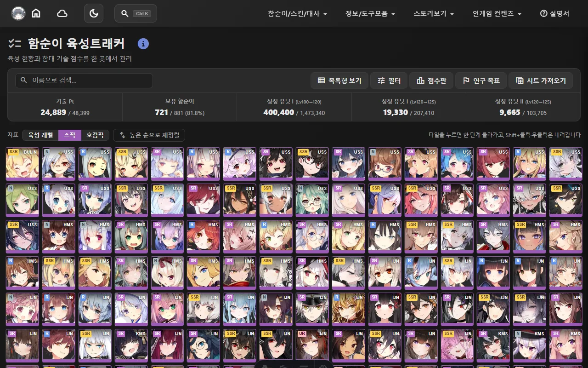588x368 pixels.
Task: Click the subtitle starting 육성 현황과 함대
Action: 70,59
